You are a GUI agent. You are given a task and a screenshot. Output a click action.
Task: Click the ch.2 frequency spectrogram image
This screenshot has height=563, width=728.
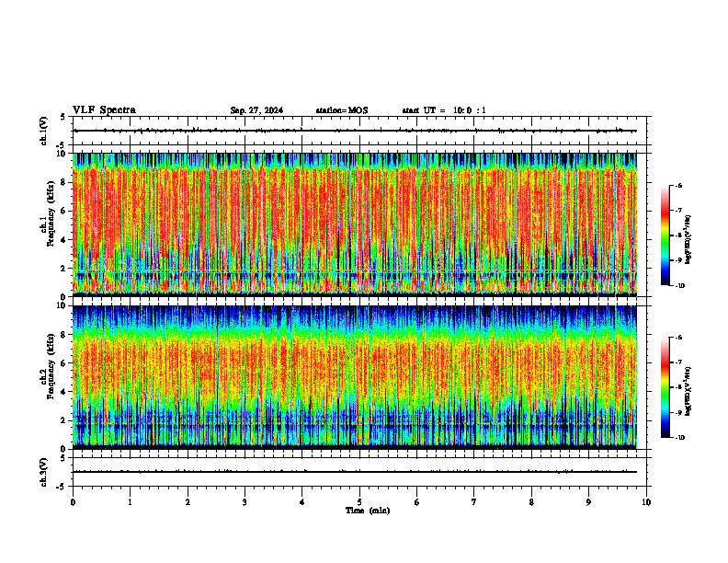[355, 377]
